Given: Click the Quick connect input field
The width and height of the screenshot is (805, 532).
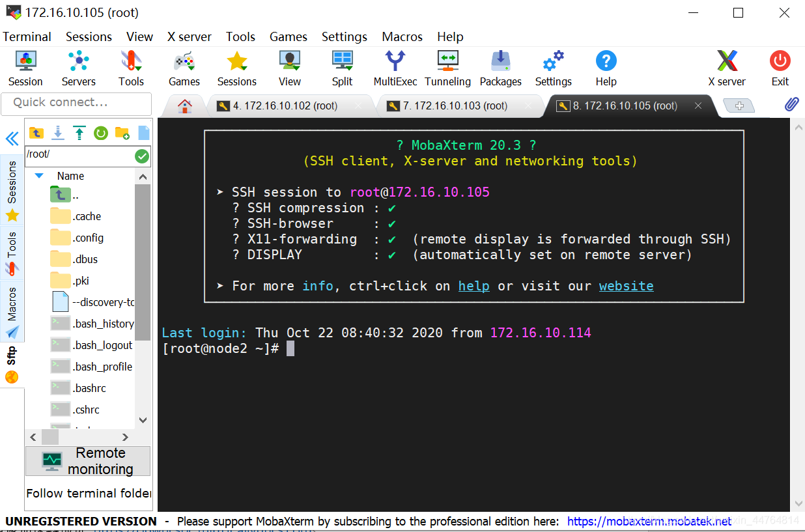Looking at the screenshot, I should tap(76, 103).
